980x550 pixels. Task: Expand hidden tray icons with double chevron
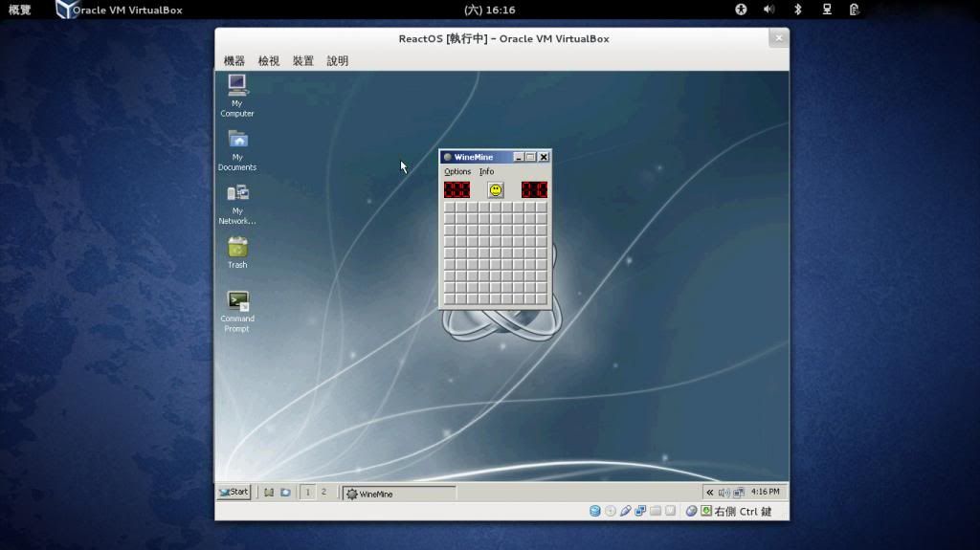point(709,493)
